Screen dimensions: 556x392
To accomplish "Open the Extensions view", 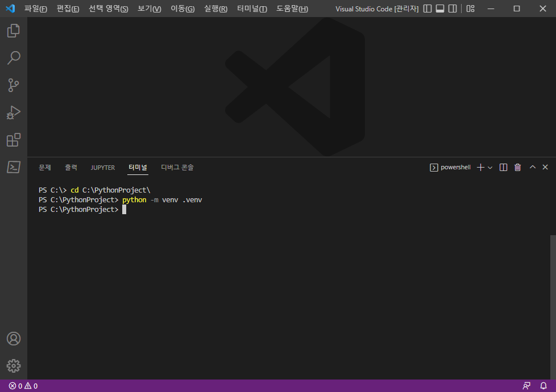I will (14, 140).
